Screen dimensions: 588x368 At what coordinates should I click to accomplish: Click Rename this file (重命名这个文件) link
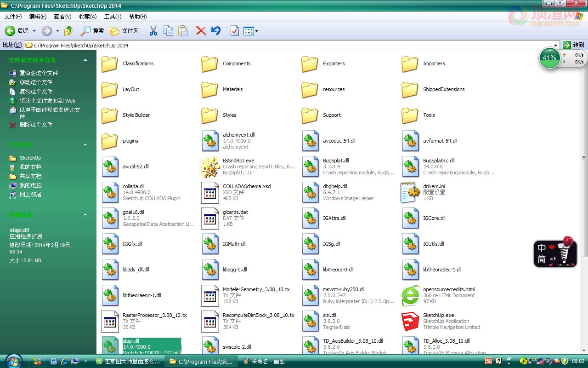point(39,73)
